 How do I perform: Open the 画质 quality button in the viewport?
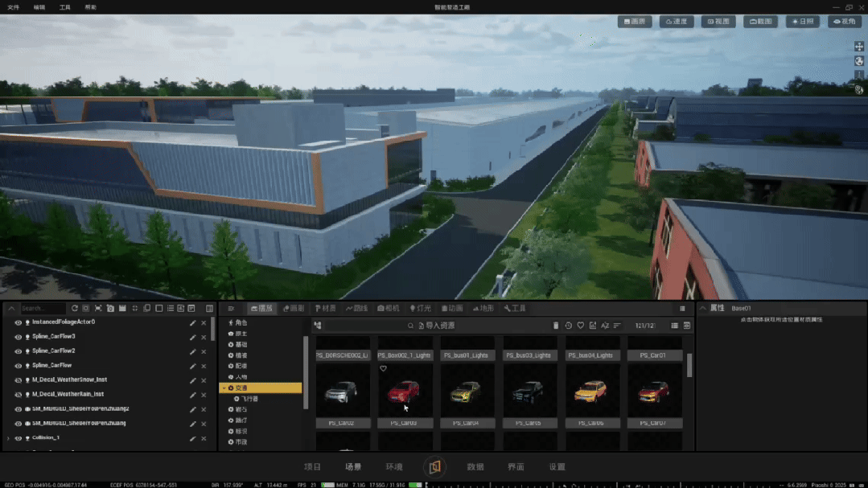635,22
